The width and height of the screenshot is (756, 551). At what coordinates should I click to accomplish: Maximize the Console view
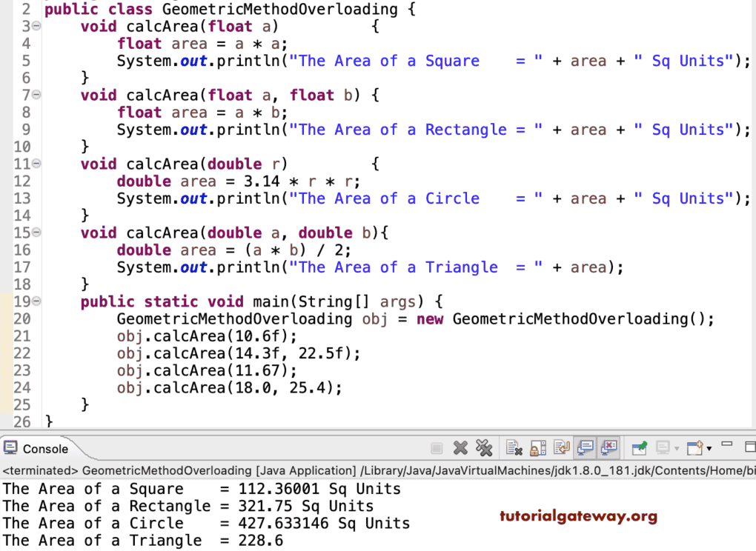tap(749, 445)
